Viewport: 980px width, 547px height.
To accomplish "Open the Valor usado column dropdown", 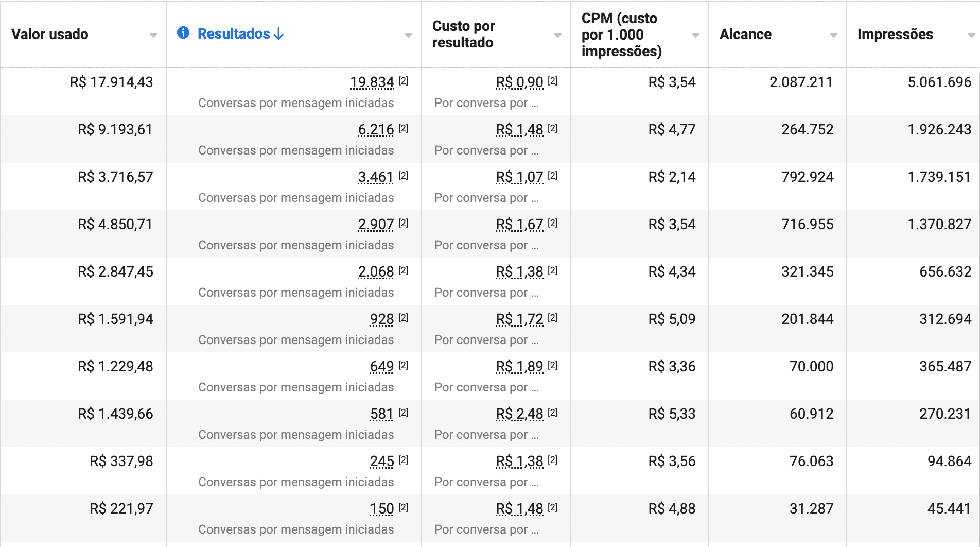I will pyautogui.click(x=153, y=35).
